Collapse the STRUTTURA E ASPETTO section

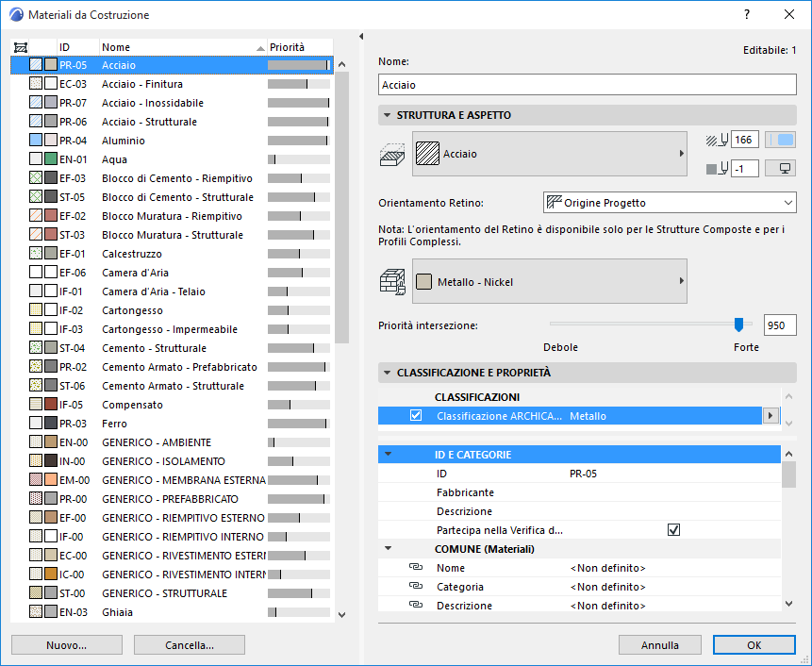click(x=387, y=115)
